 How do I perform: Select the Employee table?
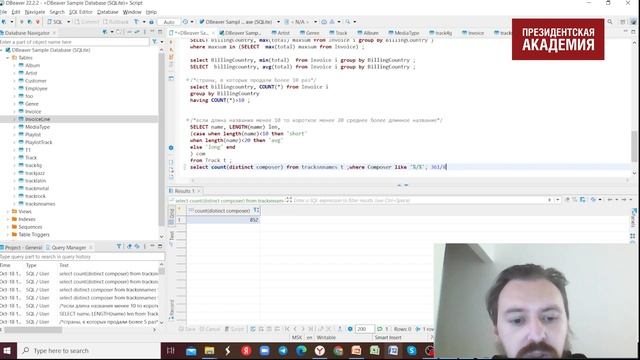point(36,89)
